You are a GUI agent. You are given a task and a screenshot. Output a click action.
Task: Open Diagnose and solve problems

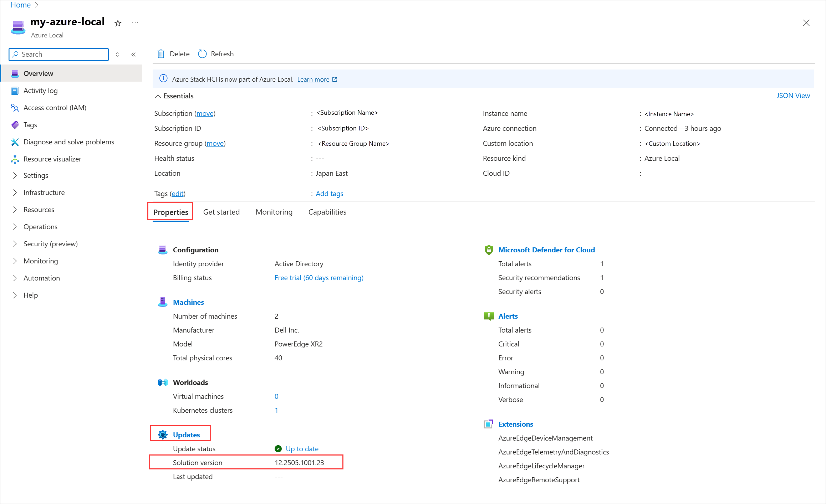tap(68, 142)
